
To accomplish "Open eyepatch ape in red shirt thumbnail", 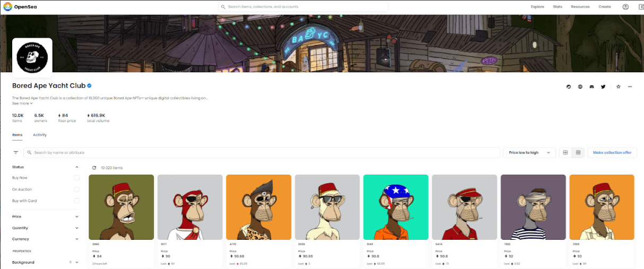I will (x=465, y=207).
